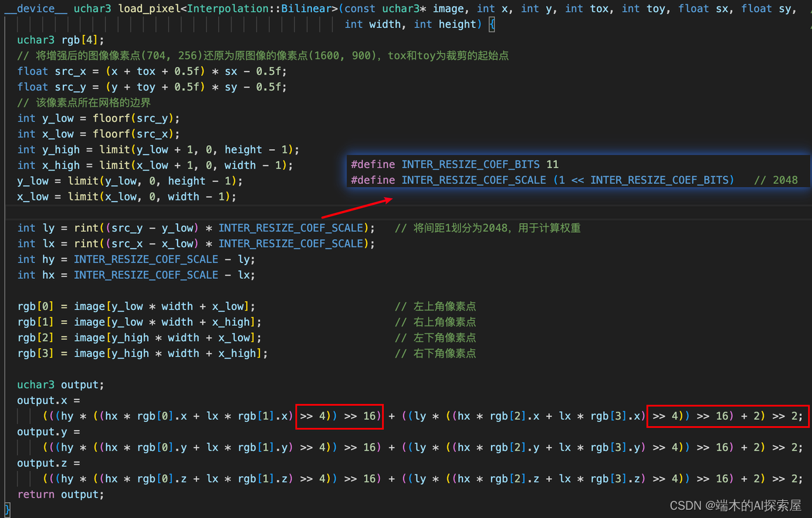This screenshot has height=518, width=812.
Task: Select the 'rgb[2] = image[y_high * width + x_low];' line
Action: pos(140,338)
